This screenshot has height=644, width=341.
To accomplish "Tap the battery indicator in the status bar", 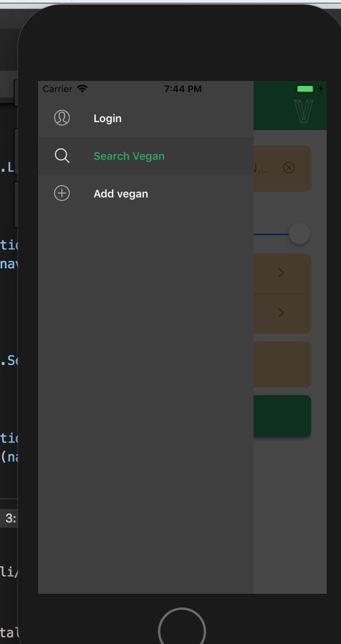I will 306,89.
